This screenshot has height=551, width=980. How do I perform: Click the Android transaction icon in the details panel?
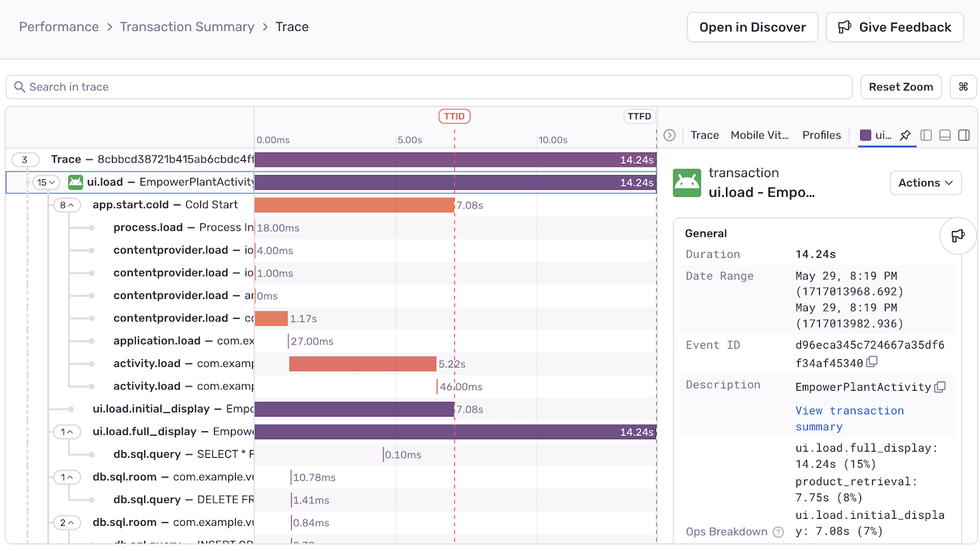[687, 183]
